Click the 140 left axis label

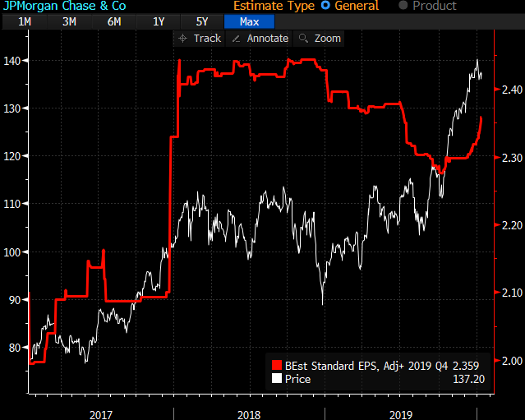[x=12, y=61]
